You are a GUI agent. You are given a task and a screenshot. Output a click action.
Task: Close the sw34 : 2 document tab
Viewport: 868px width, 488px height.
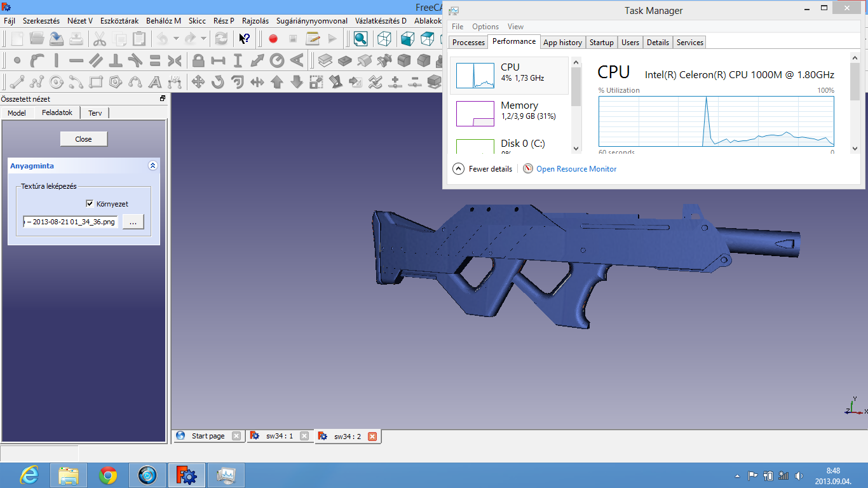pyautogui.click(x=372, y=437)
